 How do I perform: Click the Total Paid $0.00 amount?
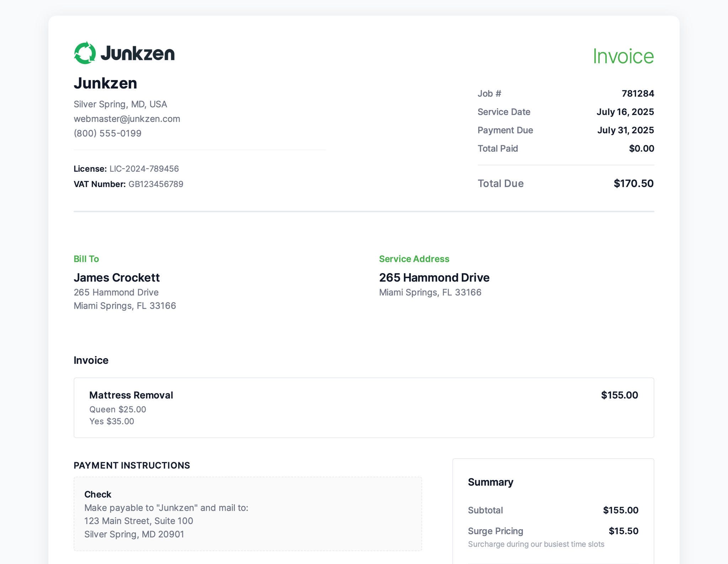point(641,149)
